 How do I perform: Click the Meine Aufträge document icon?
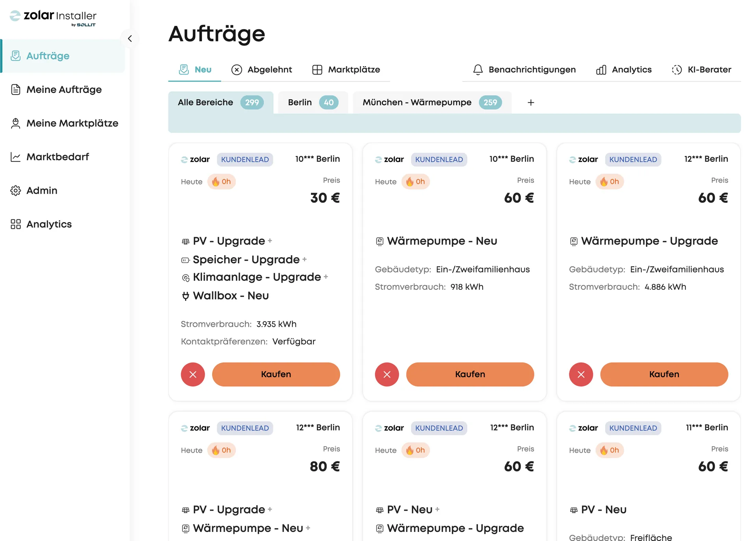(x=16, y=89)
